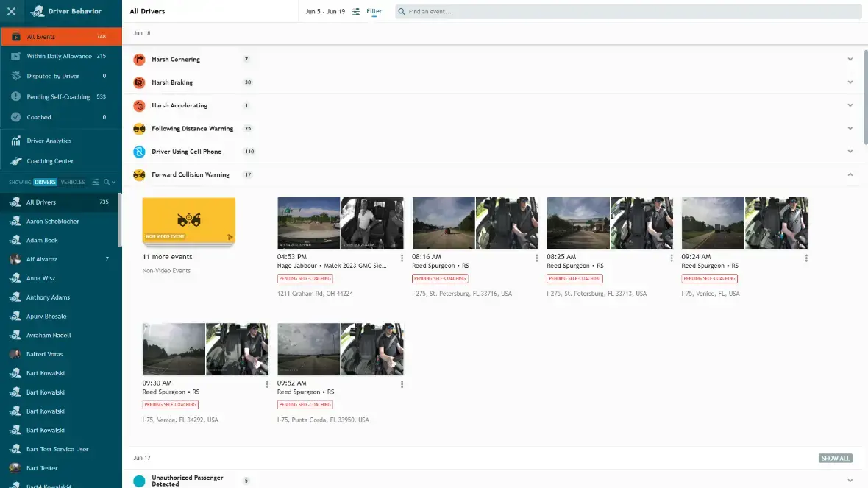
Task: Click Driver Using Cell Phone icon
Action: 139,152
